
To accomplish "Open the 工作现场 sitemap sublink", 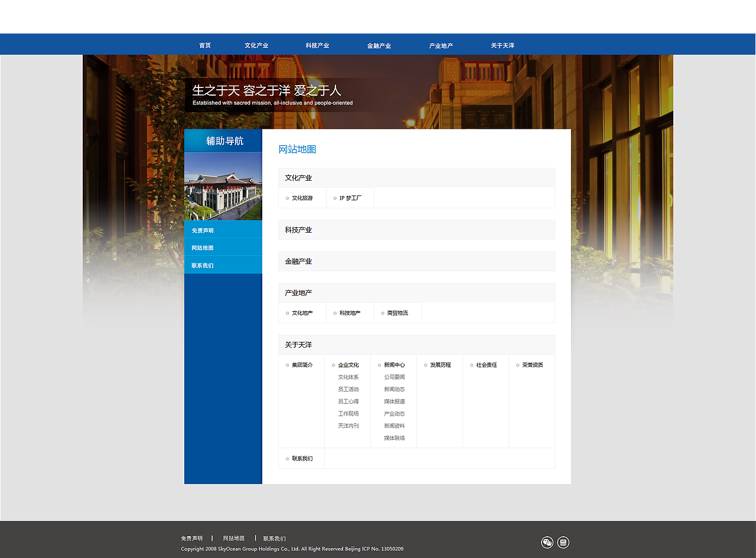I will point(348,414).
